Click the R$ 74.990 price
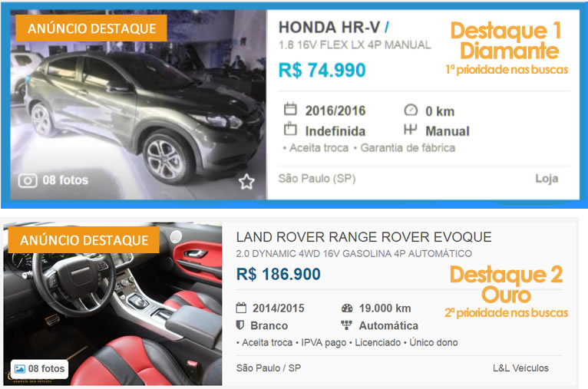Screen dimensions: 588x389 [x=322, y=70]
